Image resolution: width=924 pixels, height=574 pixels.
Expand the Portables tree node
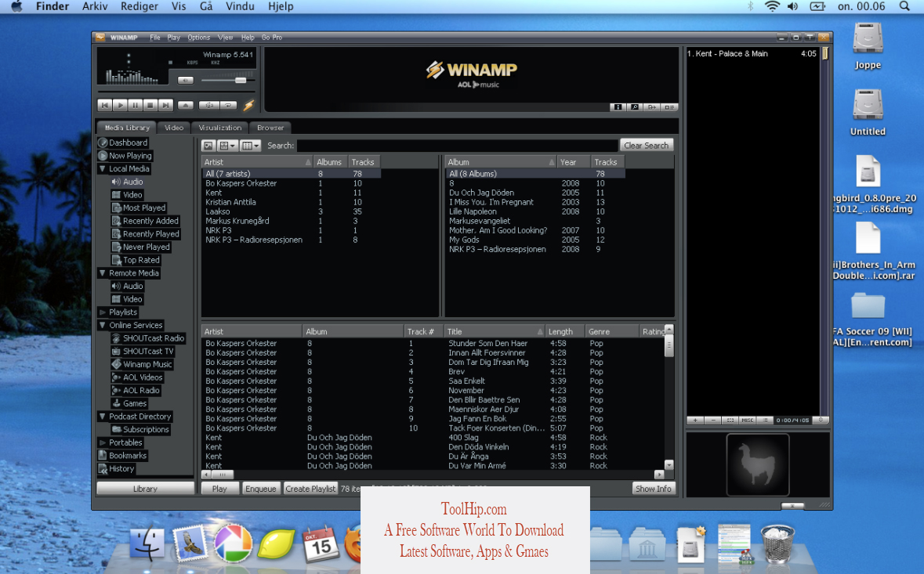[103, 442]
